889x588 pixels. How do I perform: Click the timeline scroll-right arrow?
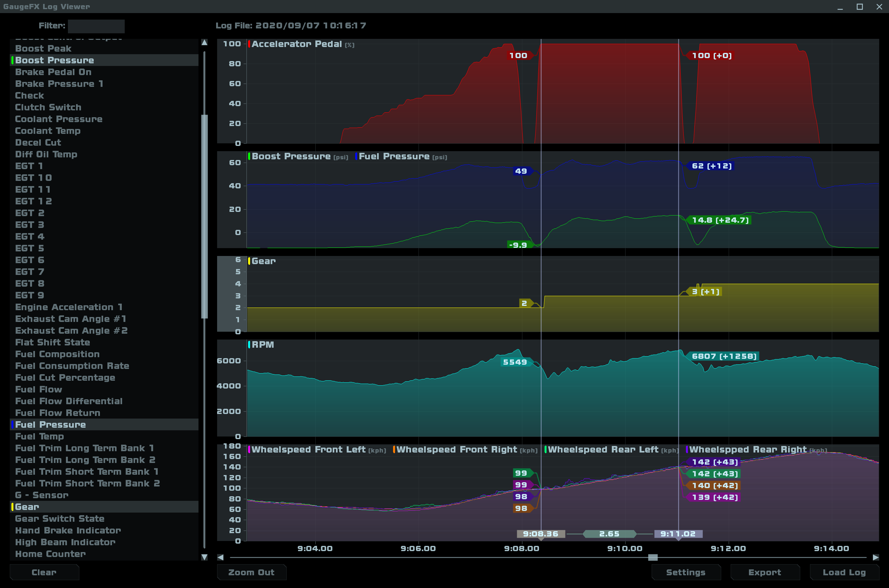876,557
